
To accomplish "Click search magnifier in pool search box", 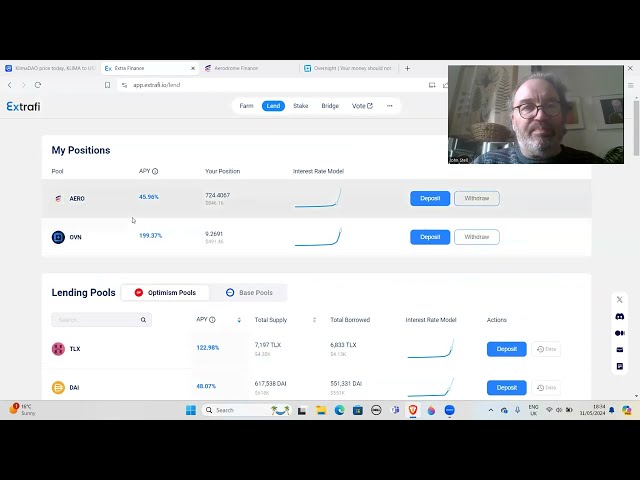I will point(143,320).
